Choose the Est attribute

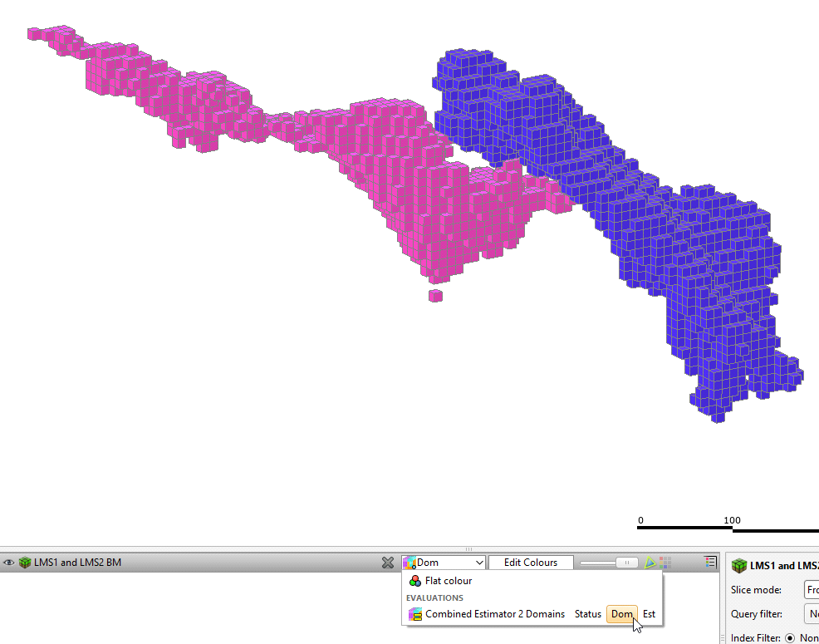pos(649,614)
